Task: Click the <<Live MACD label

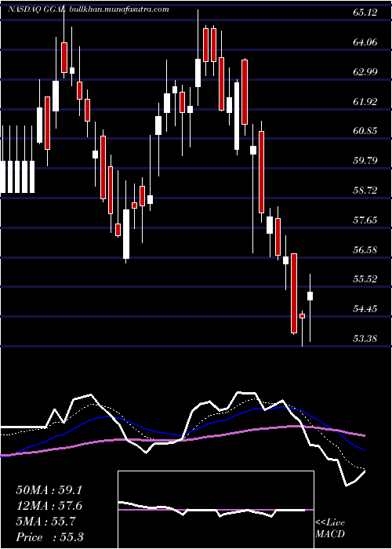Action: [330, 529]
